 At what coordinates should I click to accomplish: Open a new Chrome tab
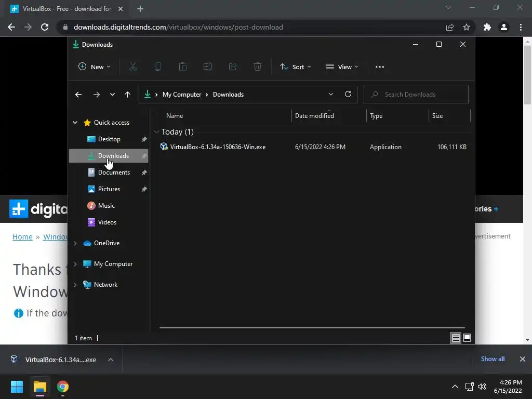140,9
